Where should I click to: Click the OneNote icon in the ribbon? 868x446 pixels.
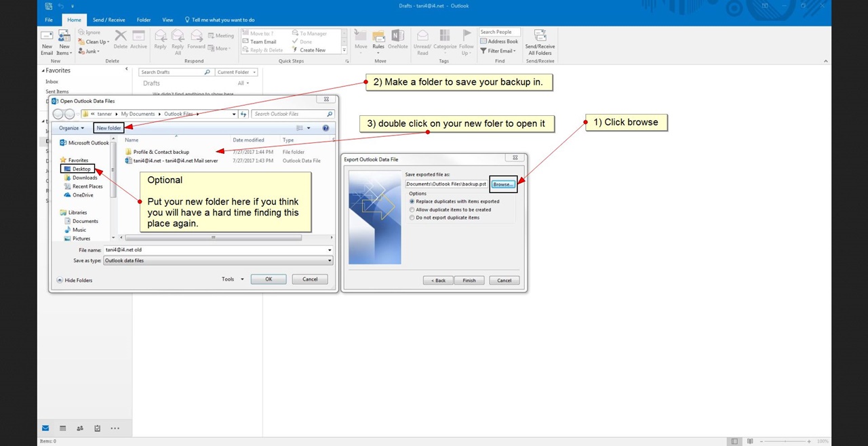tap(398, 39)
